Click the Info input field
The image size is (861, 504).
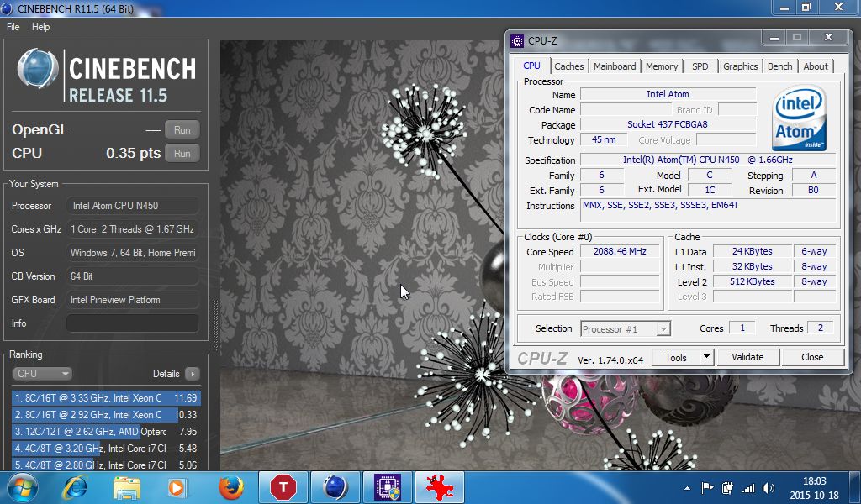click(132, 323)
